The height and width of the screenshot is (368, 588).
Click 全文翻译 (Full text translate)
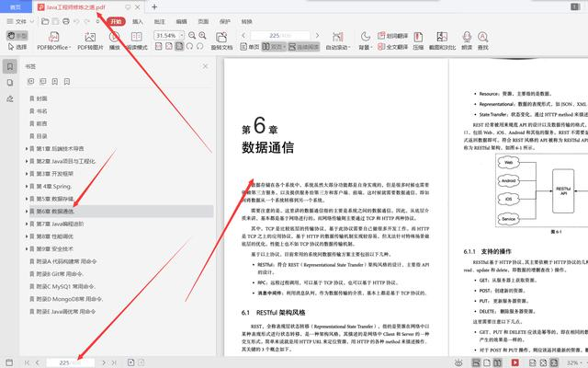[392, 47]
